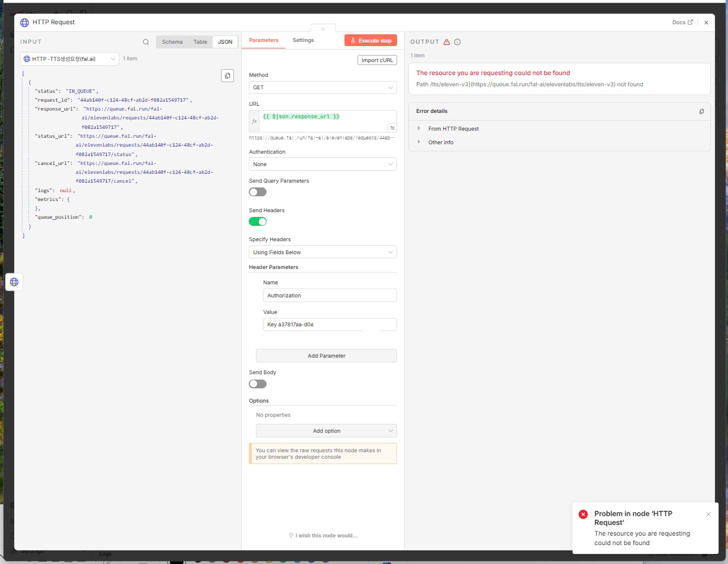This screenshot has width=728, height=564.
Task: Click the raw requests developer console notice
Action: point(323,453)
